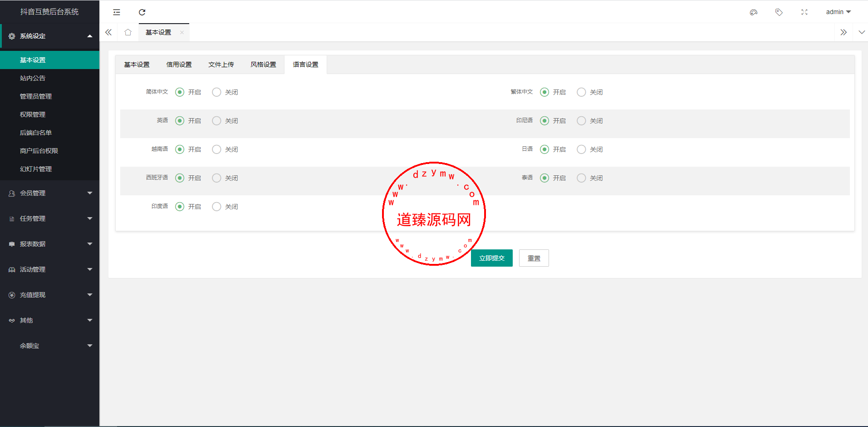Click the infinity icon beside 其他
The width and height of the screenshot is (868, 427).
[x=12, y=320]
